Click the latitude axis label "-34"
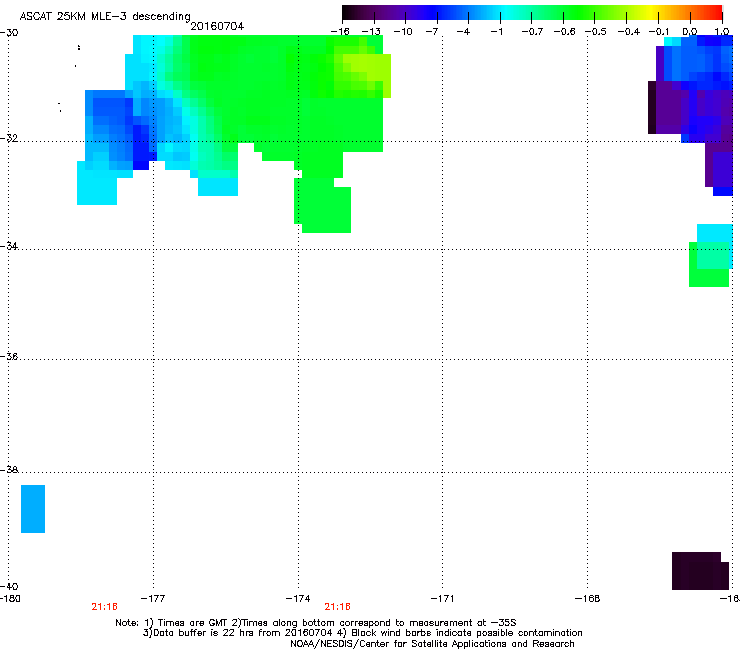This screenshot has width=740, height=650. (9, 246)
